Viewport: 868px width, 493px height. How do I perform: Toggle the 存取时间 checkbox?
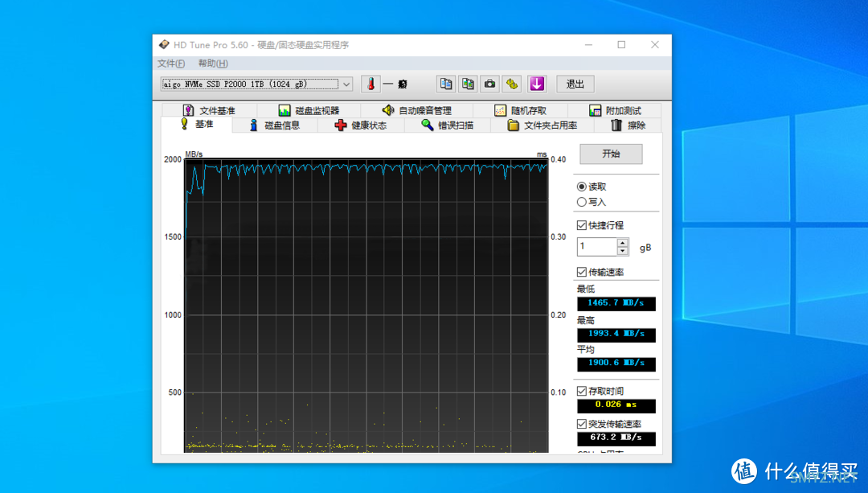coord(581,391)
